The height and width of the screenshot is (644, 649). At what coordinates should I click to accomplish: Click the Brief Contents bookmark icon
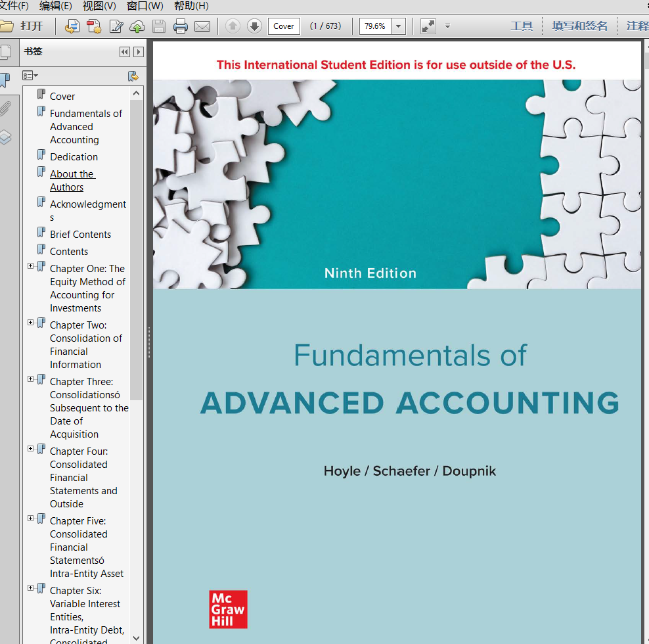pyautogui.click(x=41, y=233)
